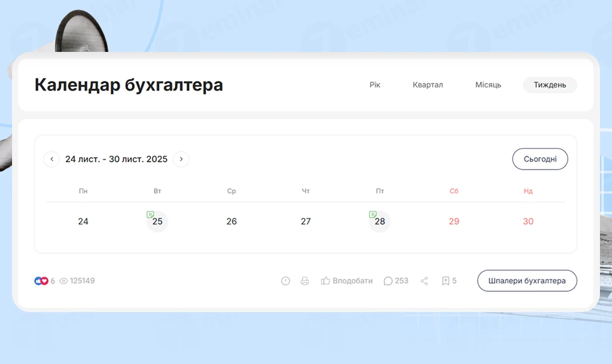
Task: Go to previous week with left chevron
Action: [51, 159]
